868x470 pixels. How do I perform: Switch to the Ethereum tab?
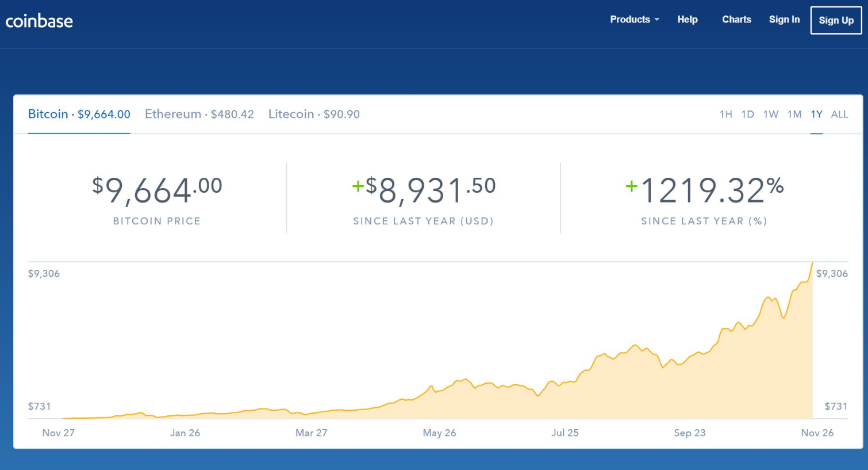click(x=199, y=114)
